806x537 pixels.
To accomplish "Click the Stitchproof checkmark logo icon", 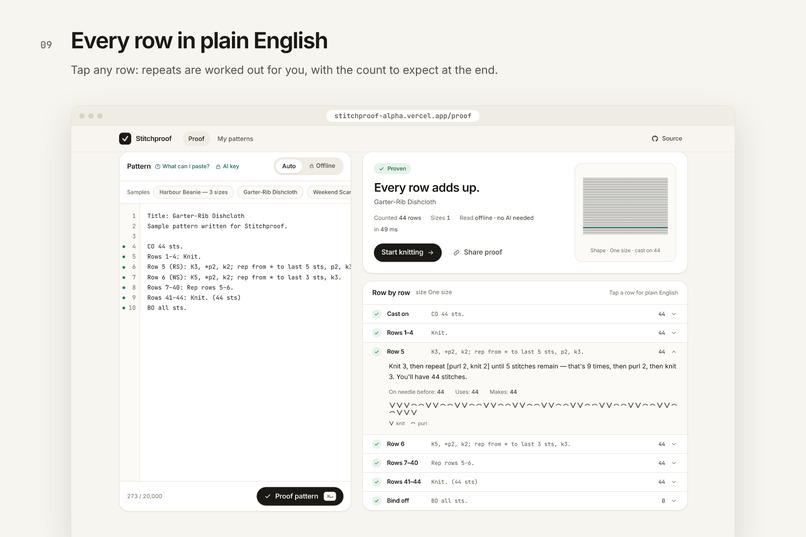I will 125,139.
